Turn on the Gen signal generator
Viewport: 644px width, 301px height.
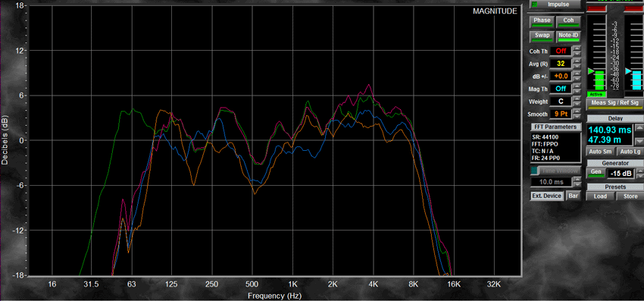[596, 173]
